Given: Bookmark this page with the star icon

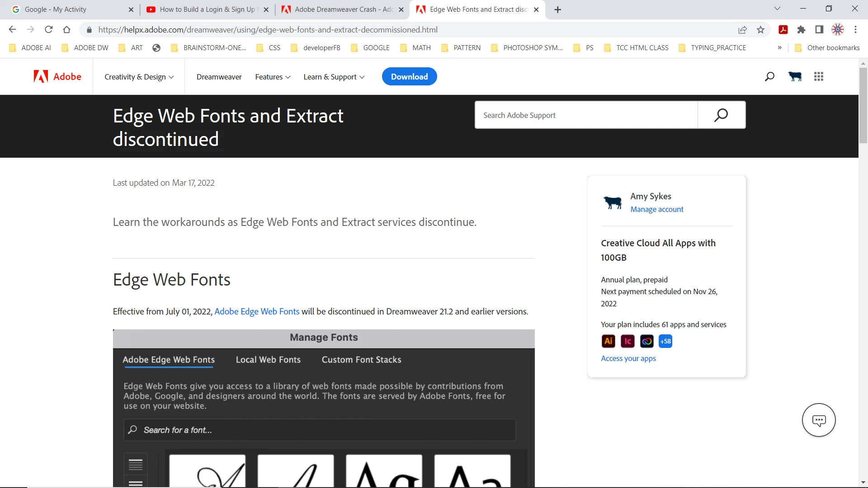Looking at the screenshot, I should coord(760,30).
